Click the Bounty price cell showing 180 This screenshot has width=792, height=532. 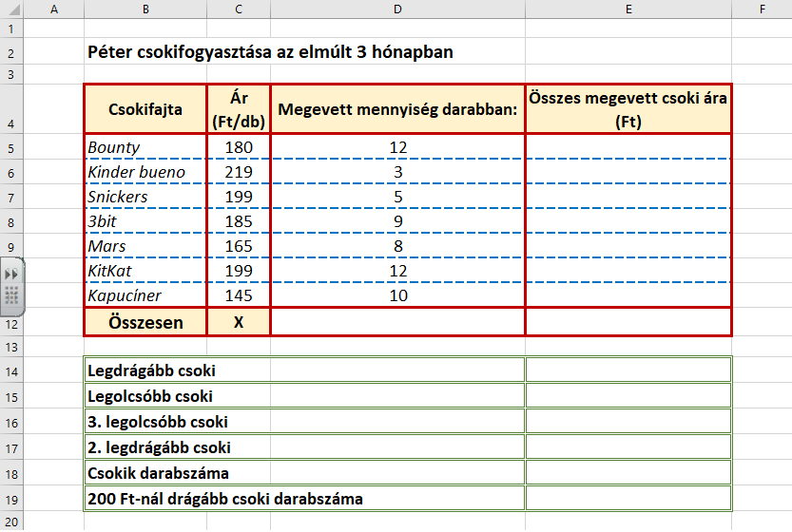(239, 147)
